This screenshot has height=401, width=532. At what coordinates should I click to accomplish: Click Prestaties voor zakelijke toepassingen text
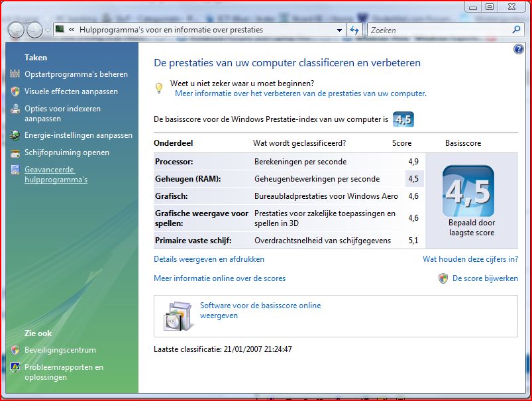point(325,218)
